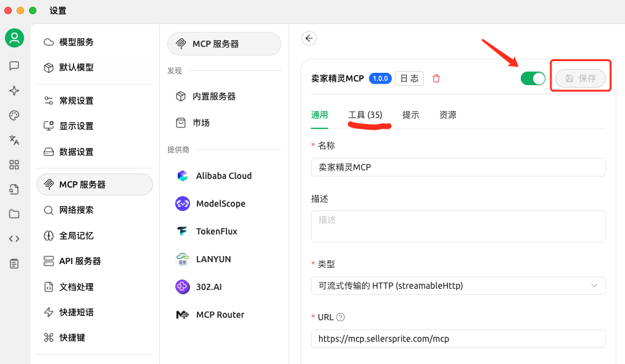Open the notes icon at sidebar bottom
Image resolution: width=625 pixels, height=364 pixels.
pos(14,263)
